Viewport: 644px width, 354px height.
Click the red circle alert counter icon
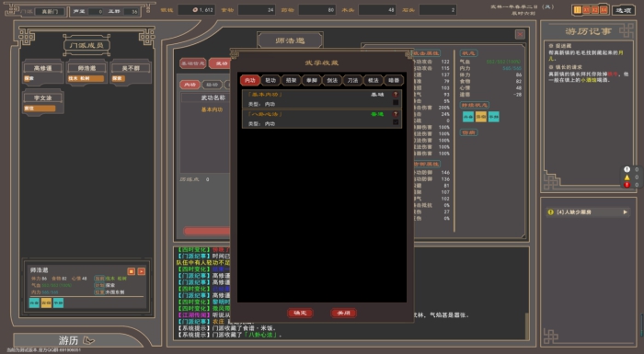click(x=627, y=185)
